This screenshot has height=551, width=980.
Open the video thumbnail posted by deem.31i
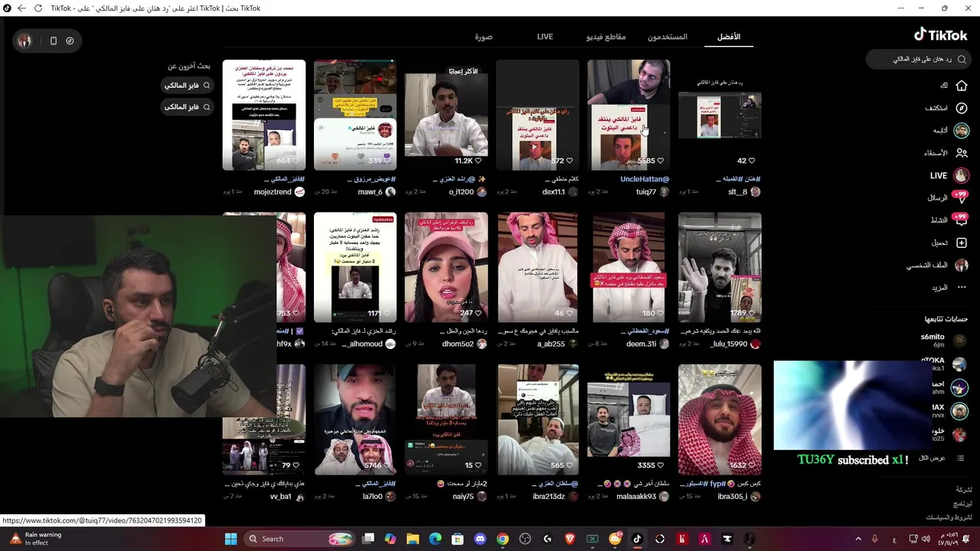click(x=629, y=267)
